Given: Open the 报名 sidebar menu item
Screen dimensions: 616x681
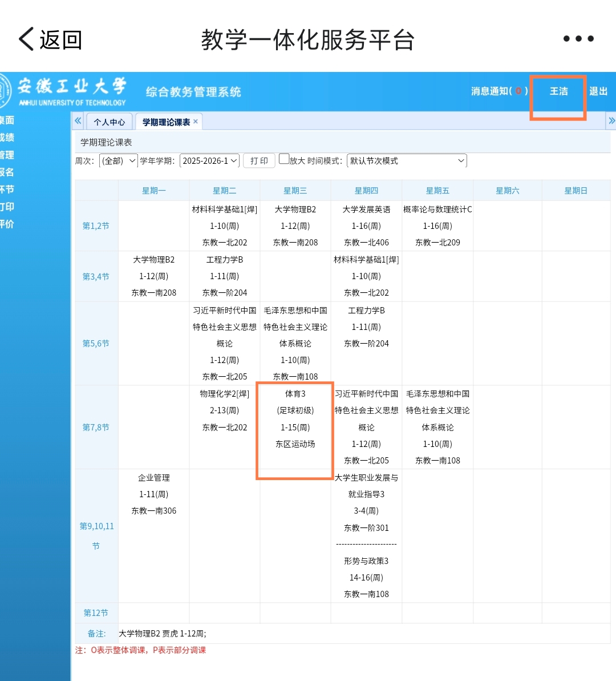Looking at the screenshot, I should [7, 172].
